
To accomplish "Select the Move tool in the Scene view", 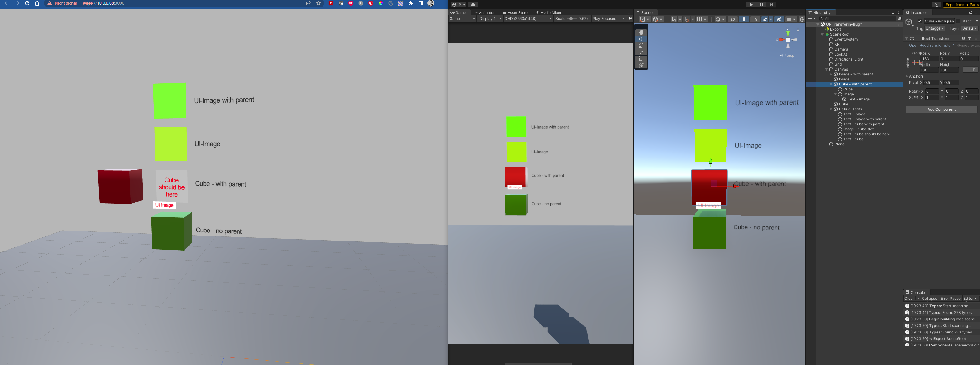I will [x=641, y=39].
